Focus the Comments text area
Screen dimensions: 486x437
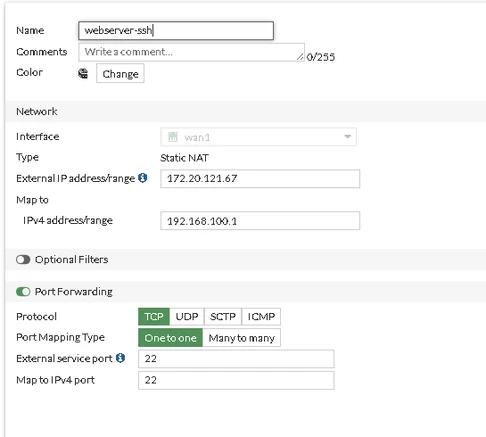(191, 52)
